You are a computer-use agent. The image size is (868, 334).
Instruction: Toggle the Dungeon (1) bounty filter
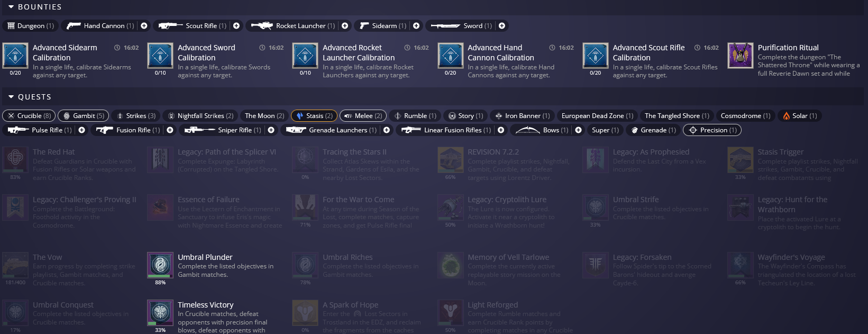point(30,25)
